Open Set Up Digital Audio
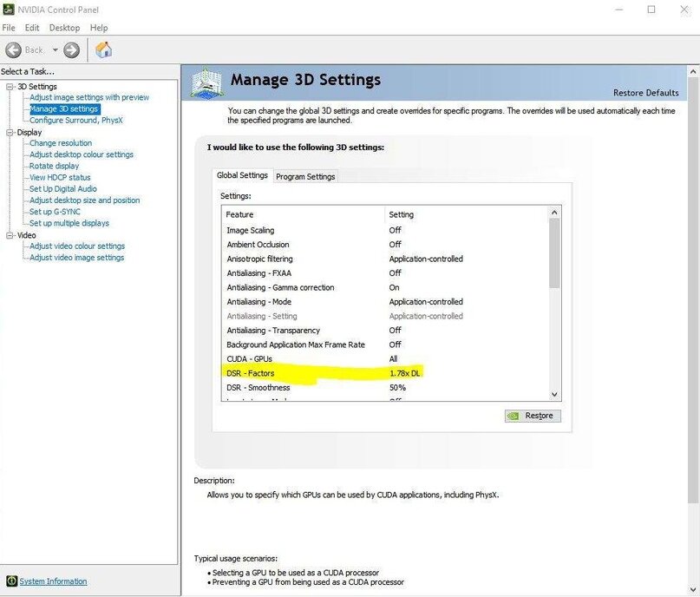Viewport: 700px width, 597px height. pyautogui.click(x=63, y=189)
